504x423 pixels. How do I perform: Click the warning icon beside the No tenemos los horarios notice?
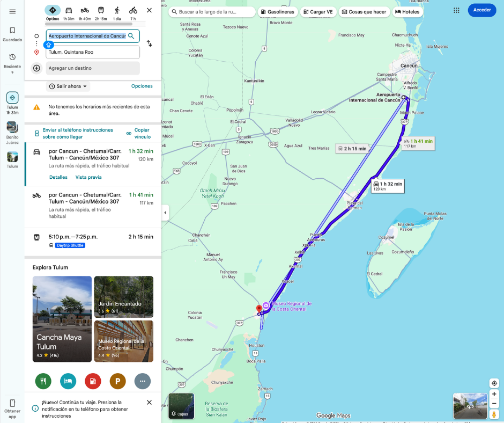36,107
